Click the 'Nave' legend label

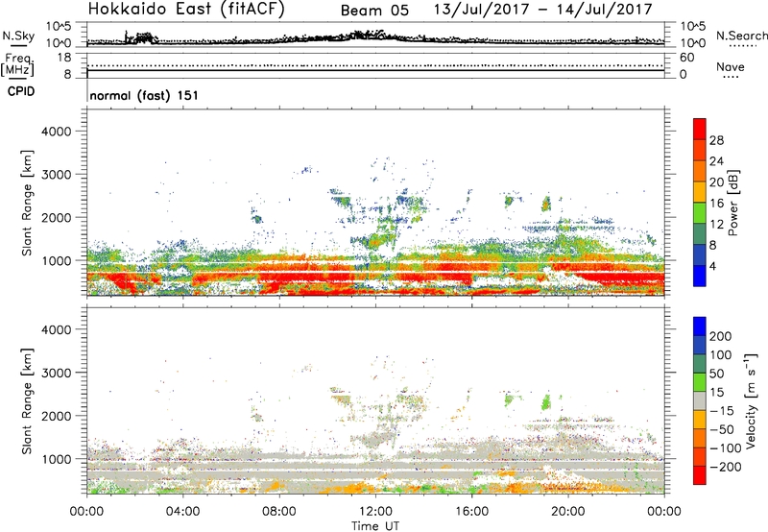coord(731,66)
